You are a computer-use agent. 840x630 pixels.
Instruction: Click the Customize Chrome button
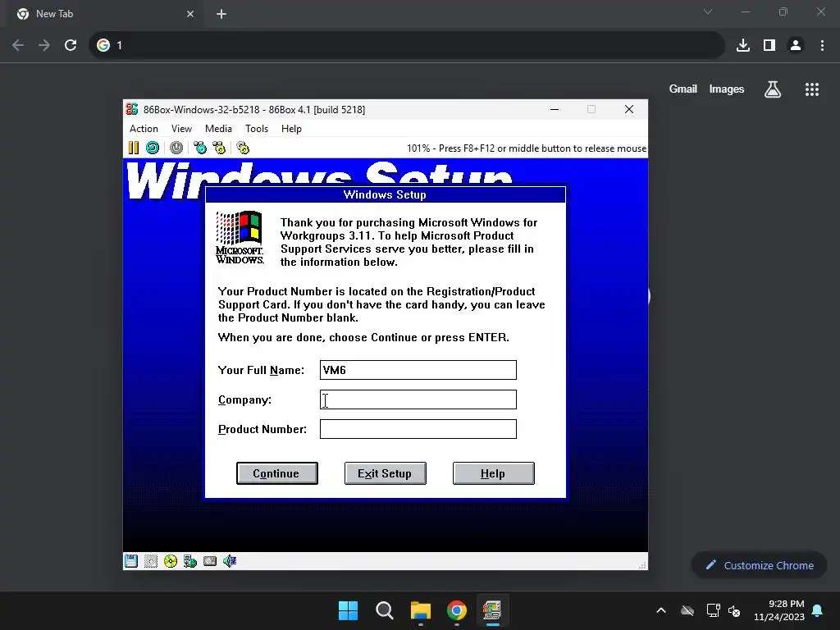[760, 565]
